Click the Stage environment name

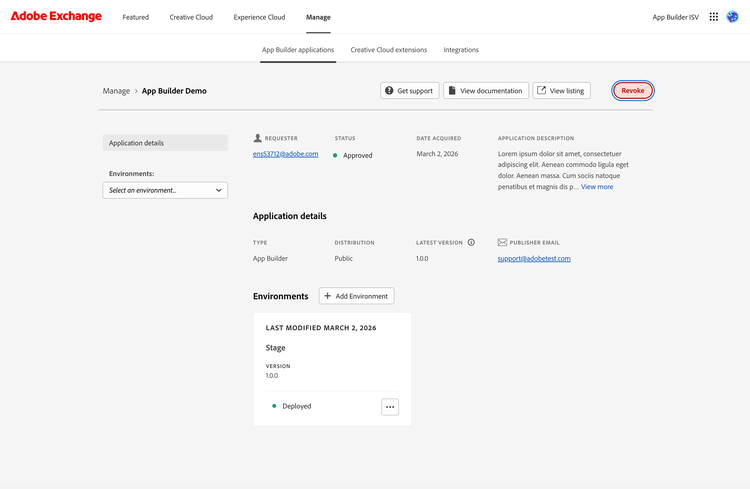tap(276, 348)
